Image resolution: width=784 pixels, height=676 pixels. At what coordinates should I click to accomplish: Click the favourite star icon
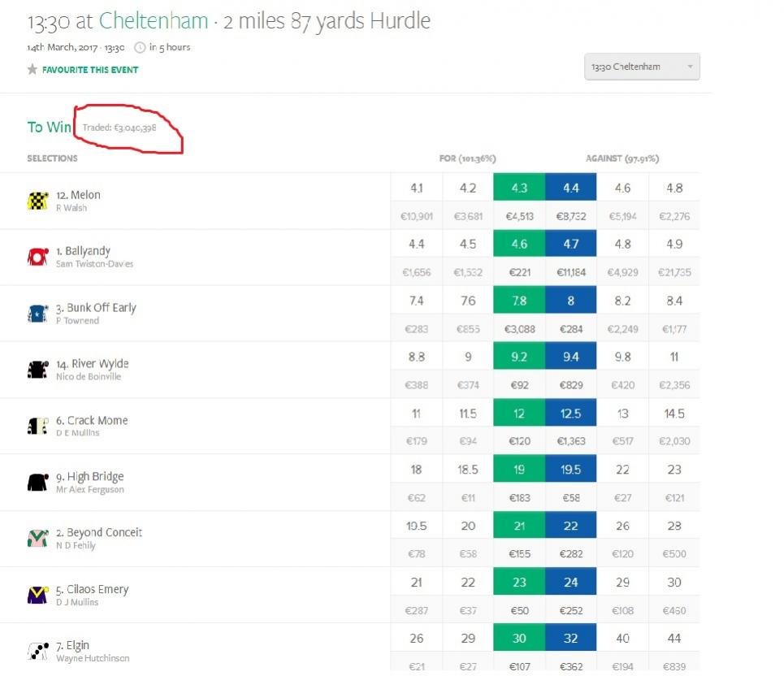pyautogui.click(x=32, y=70)
